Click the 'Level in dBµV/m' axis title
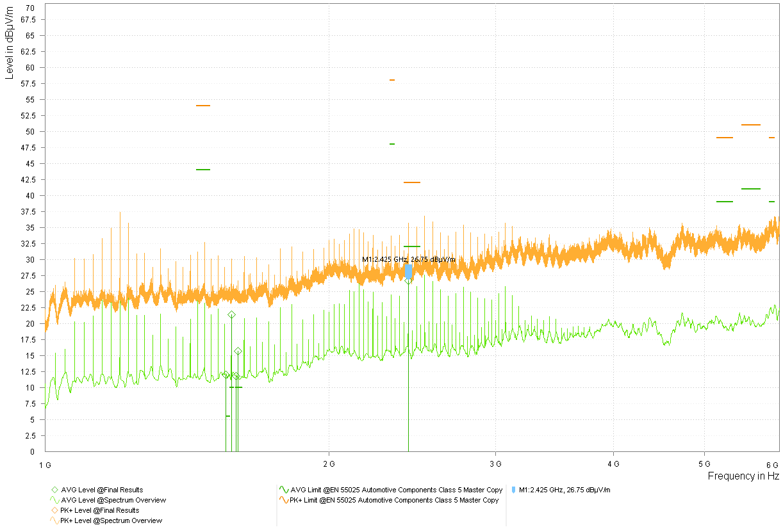The image size is (783, 532). point(9,42)
